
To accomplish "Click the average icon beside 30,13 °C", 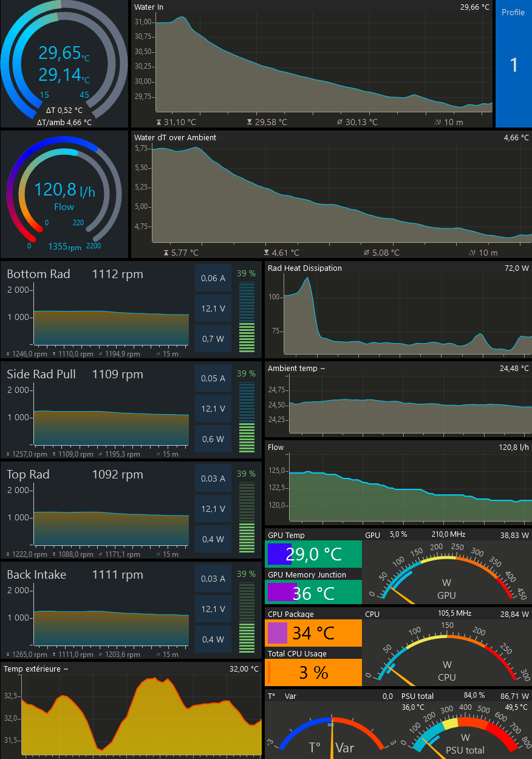I will [339, 122].
